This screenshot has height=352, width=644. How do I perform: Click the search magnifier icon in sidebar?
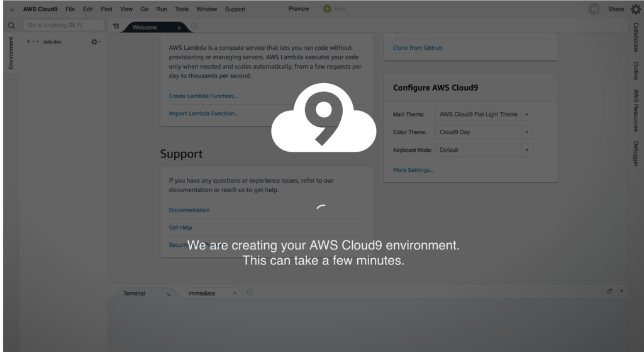click(11, 25)
